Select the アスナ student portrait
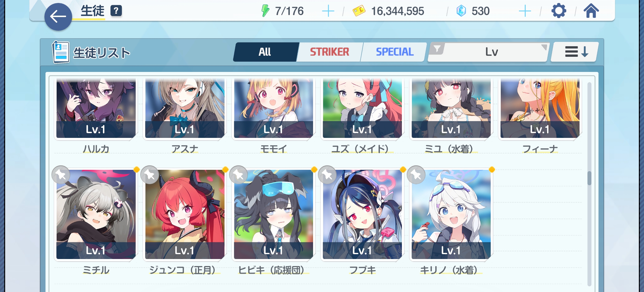The height and width of the screenshot is (292, 644). click(x=185, y=108)
